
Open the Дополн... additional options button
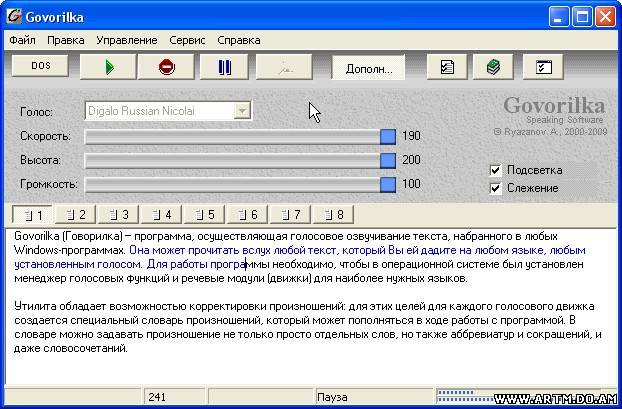click(x=369, y=68)
